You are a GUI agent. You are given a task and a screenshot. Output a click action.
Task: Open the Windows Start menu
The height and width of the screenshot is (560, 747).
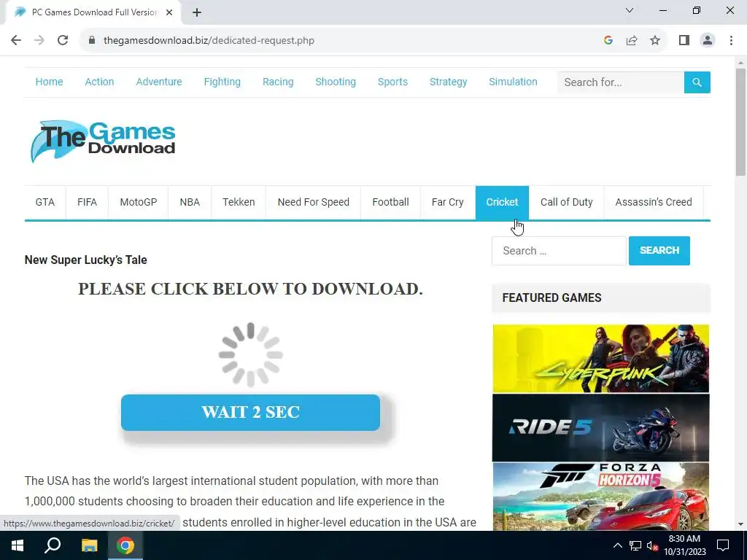coord(18,545)
